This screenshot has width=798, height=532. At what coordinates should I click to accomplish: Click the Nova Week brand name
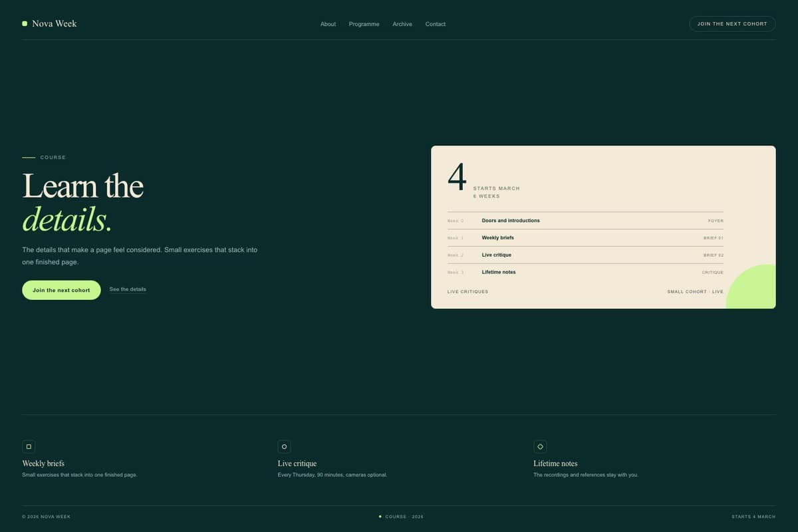[x=55, y=23]
